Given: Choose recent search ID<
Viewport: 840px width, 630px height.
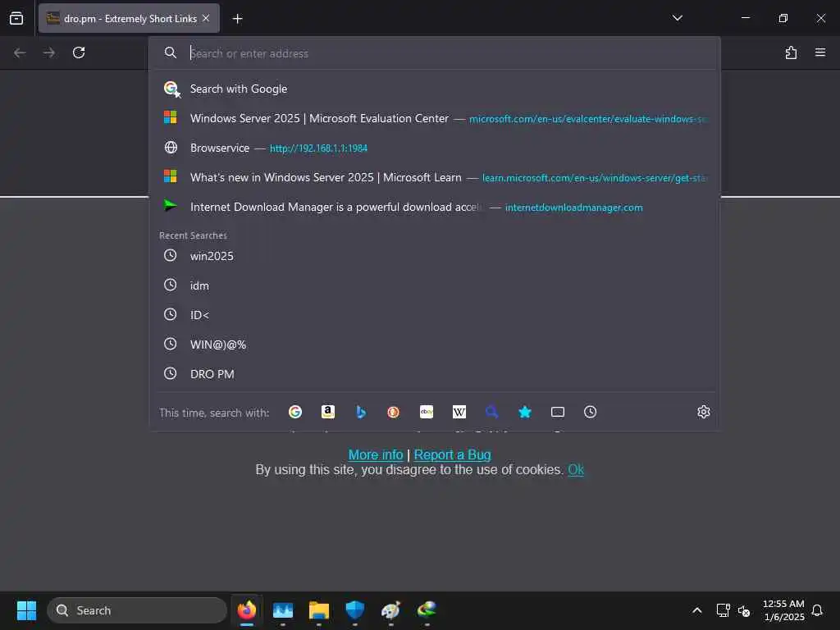Looking at the screenshot, I should (x=435, y=315).
